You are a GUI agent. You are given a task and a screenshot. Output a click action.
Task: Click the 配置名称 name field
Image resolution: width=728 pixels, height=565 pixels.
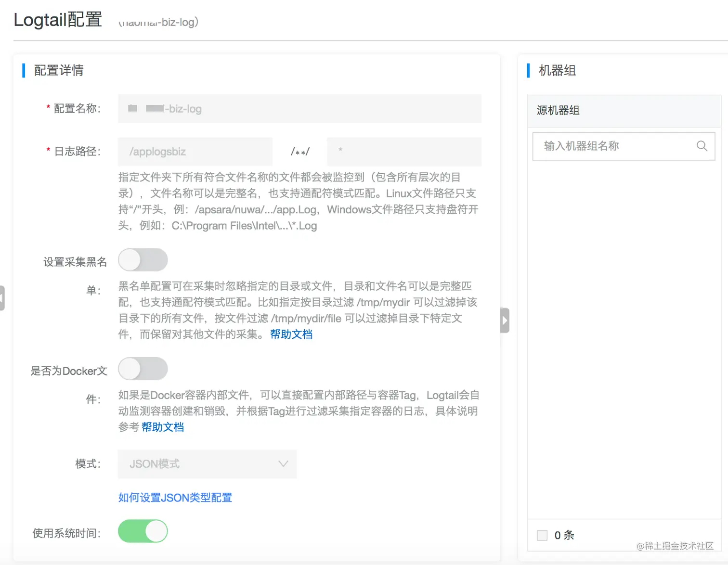[299, 109]
